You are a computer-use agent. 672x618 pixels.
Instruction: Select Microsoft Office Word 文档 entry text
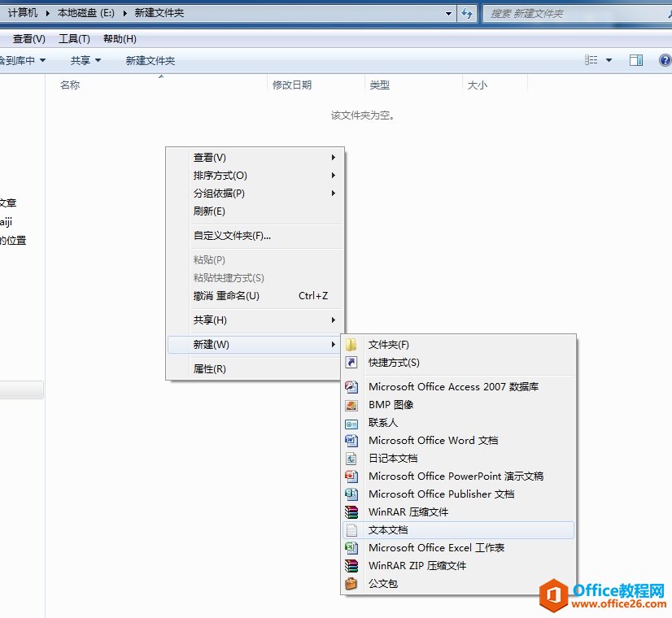point(433,441)
